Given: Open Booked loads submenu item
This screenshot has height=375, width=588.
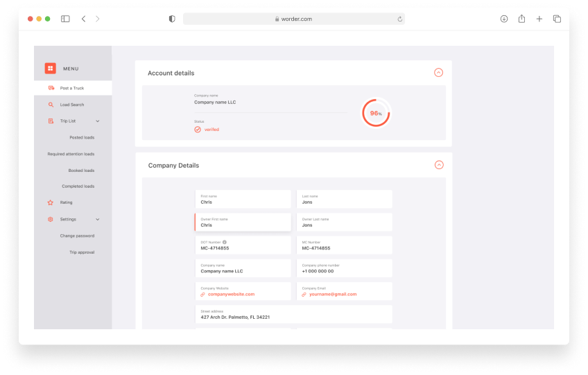Looking at the screenshot, I should coord(81,171).
